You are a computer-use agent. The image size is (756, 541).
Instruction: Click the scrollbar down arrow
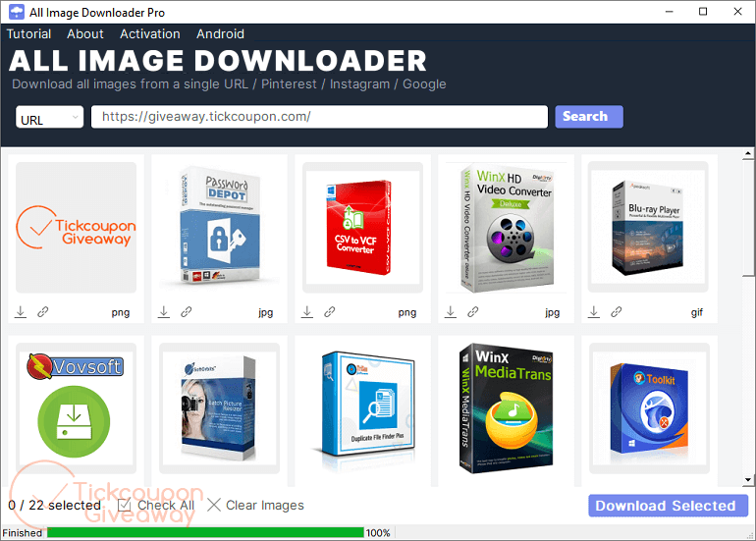coord(748,480)
